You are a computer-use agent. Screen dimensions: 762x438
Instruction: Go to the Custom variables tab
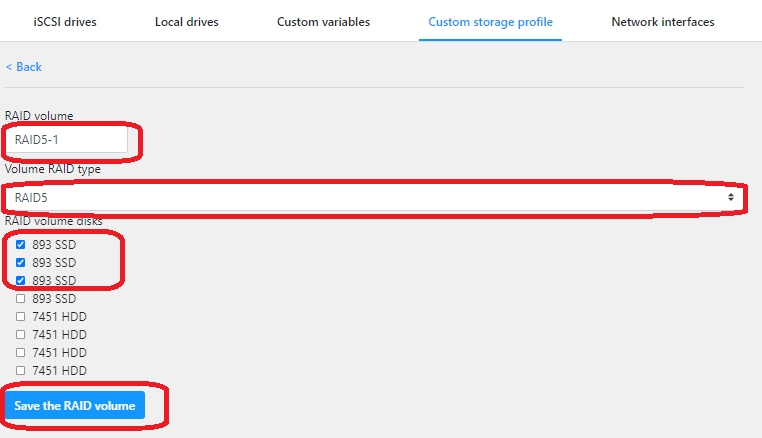tap(323, 22)
